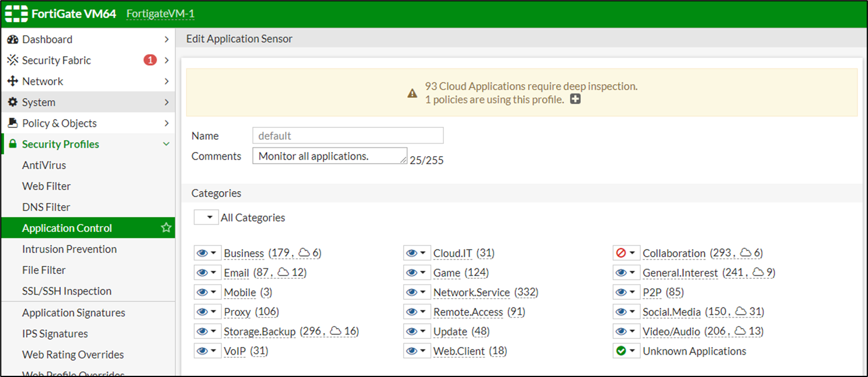Click the star icon next to Application Control
Screen dimensions: 868x377
tap(166, 228)
